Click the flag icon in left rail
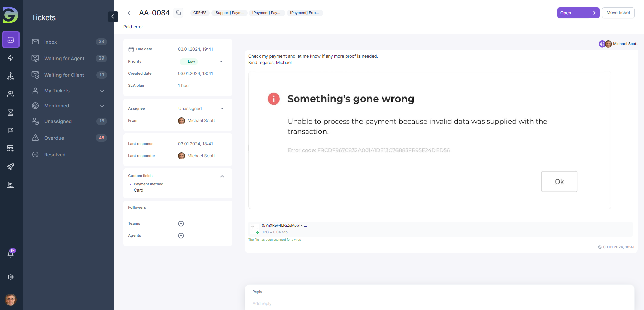The image size is (644, 310). [x=11, y=130]
